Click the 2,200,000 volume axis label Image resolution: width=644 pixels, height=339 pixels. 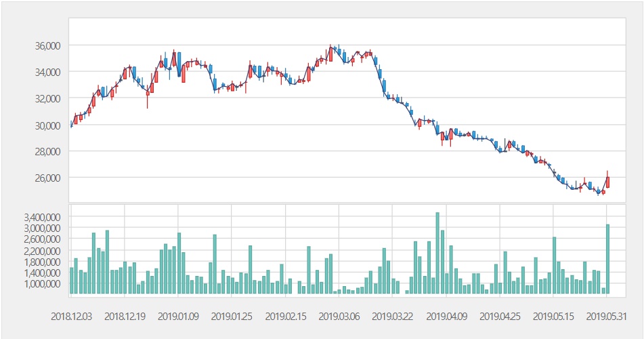pyautogui.click(x=41, y=251)
